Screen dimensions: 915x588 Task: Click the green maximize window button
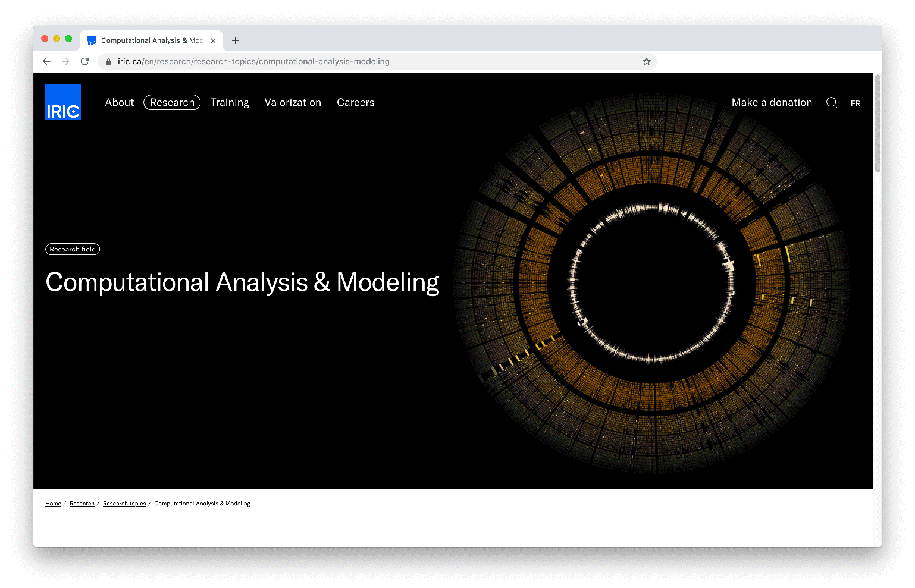tap(68, 39)
